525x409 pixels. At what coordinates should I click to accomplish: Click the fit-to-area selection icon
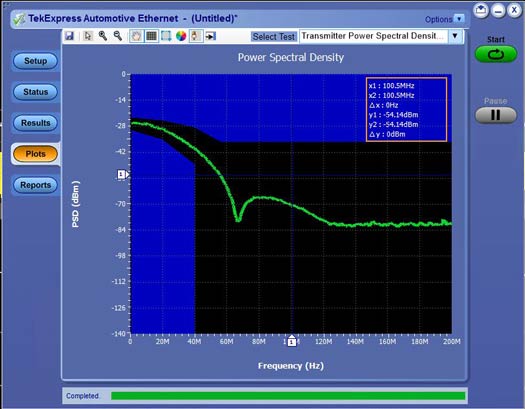[x=166, y=36]
